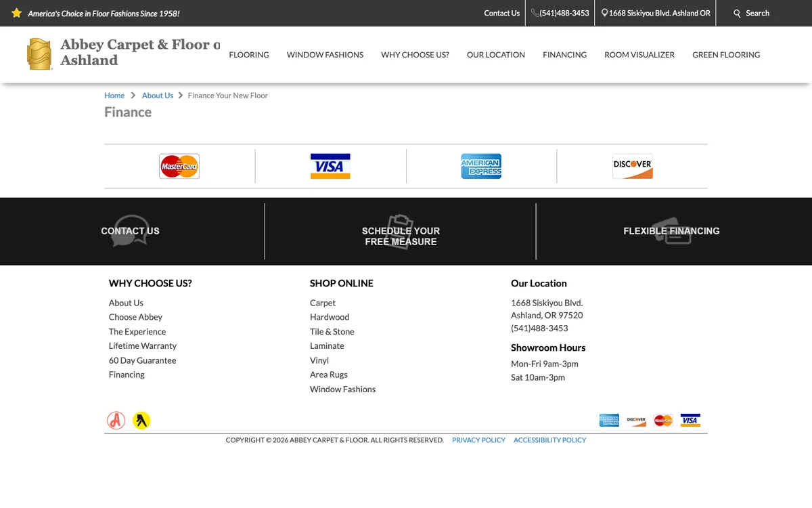This screenshot has width=812, height=508.
Task: Click the Abbey Carpet & Floor Ashland title
Action: (x=140, y=52)
